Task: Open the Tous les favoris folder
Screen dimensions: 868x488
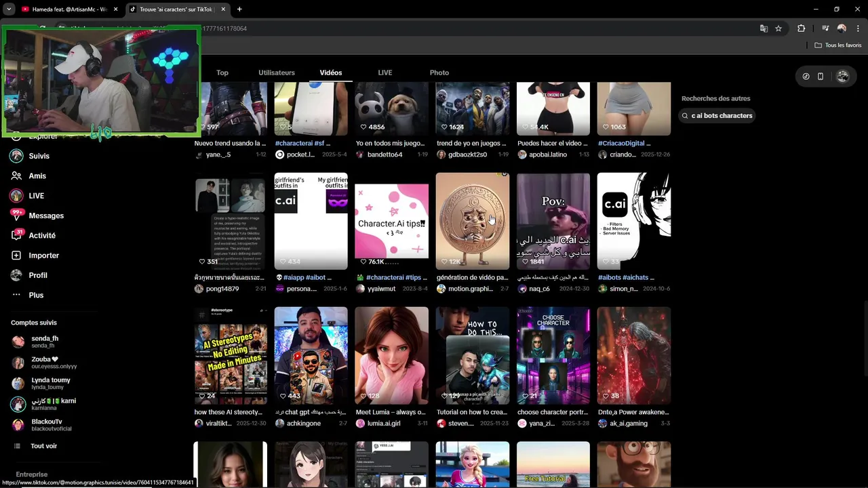Action: tap(838, 45)
